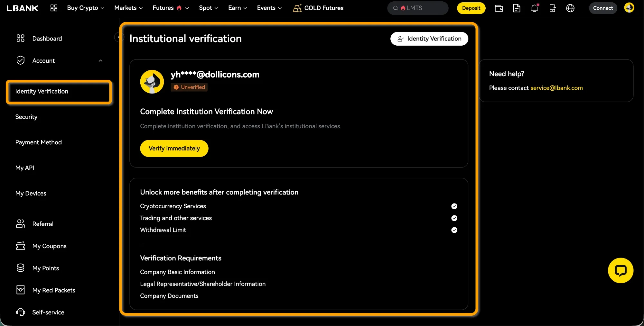The height and width of the screenshot is (326, 644).
Task: Open the orders document icon
Action: (x=517, y=8)
